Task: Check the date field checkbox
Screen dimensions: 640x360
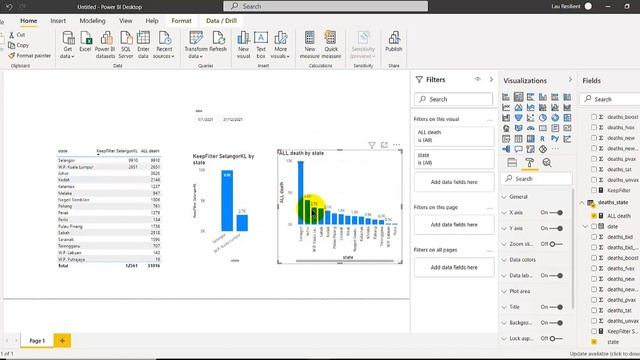Action: [x=594, y=226]
